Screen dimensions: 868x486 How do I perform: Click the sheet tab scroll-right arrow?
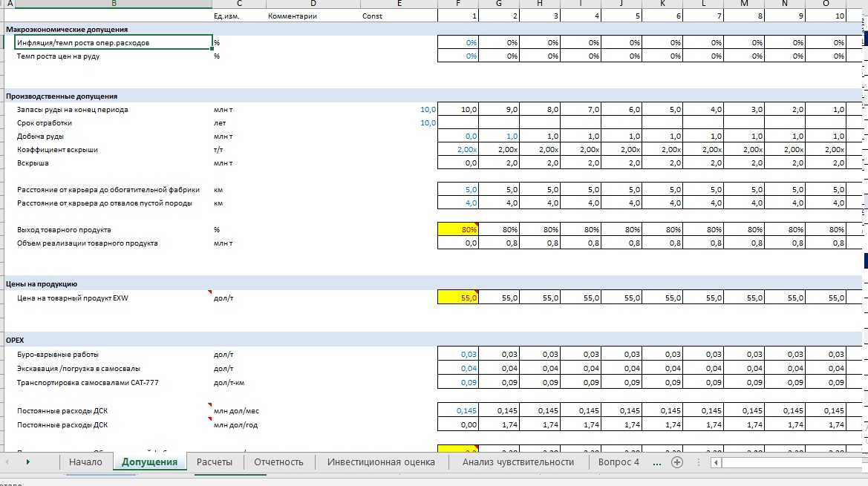tap(27, 462)
